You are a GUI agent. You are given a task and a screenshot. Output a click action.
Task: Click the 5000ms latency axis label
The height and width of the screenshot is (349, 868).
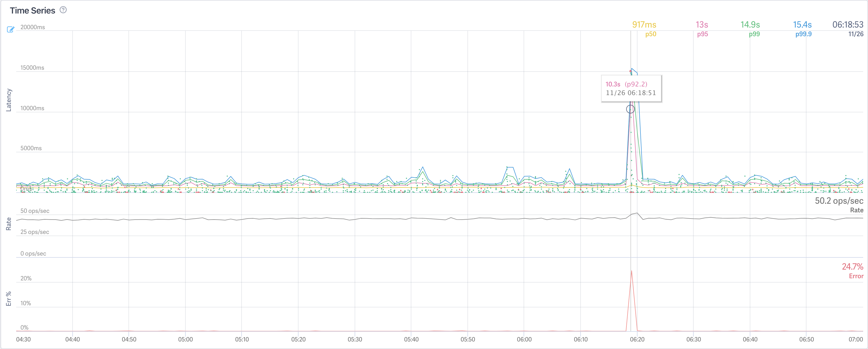31,148
